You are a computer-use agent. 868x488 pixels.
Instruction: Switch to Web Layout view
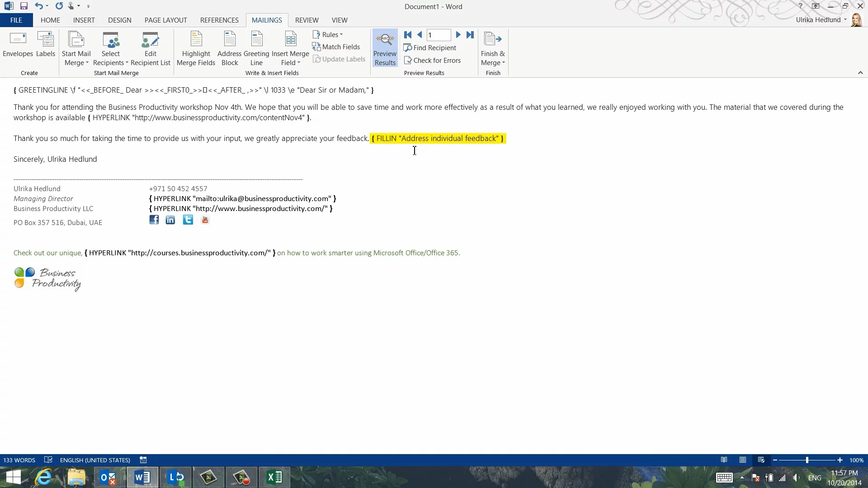tap(761, 460)
